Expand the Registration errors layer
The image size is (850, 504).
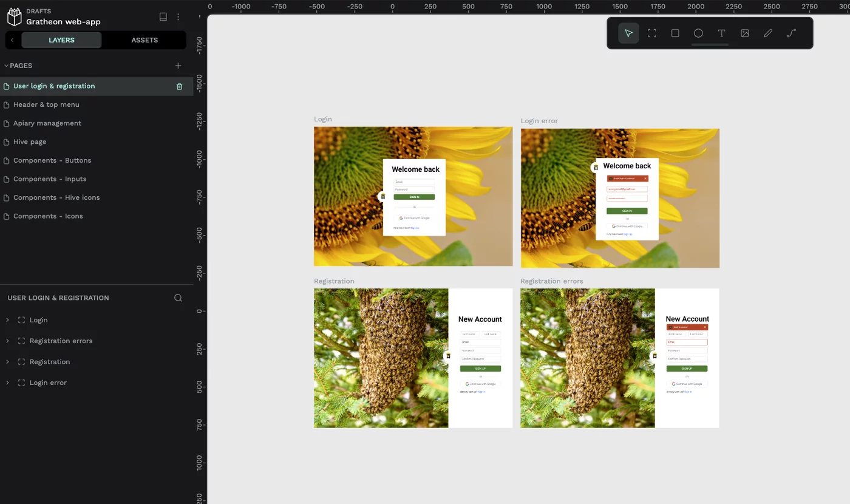click(x=7, y=341)
